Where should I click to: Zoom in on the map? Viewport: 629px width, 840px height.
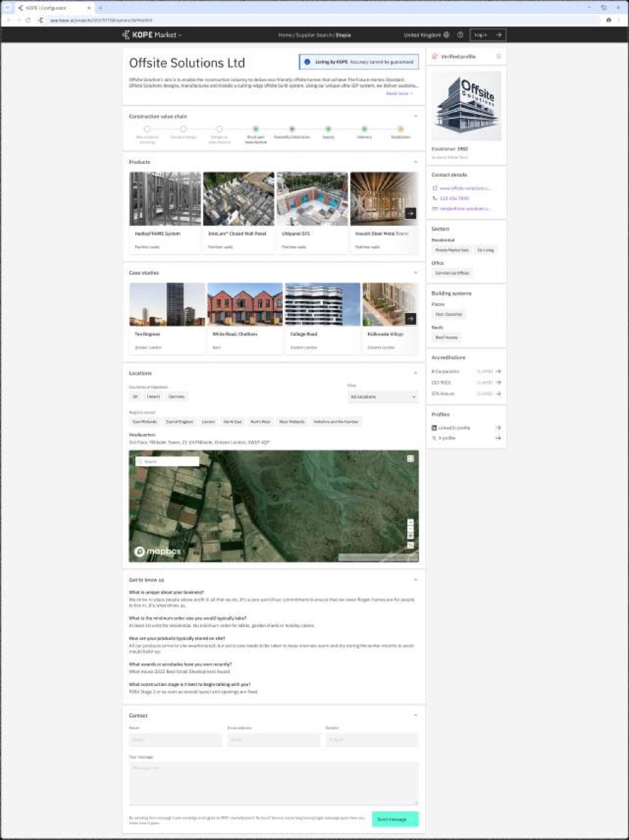click(x=410, y=523)
